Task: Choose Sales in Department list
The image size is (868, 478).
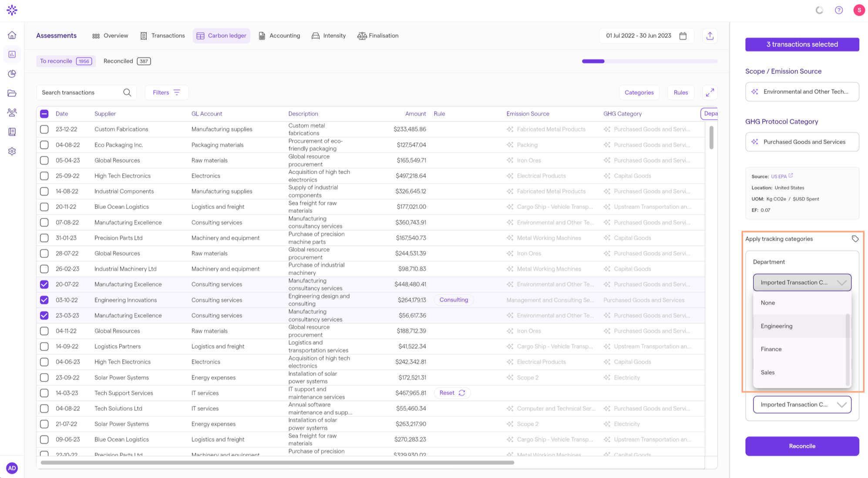Action: coord(800,372)
